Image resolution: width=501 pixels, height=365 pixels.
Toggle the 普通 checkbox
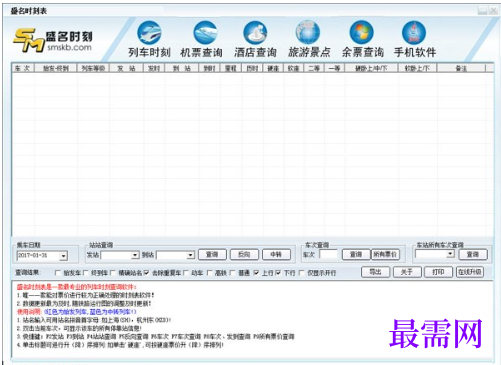click(x=233, y=273)
